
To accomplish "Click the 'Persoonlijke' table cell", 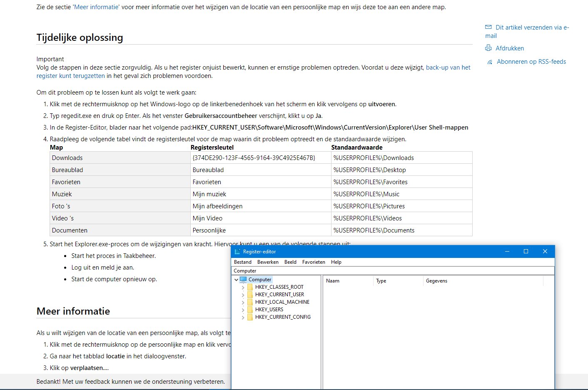I will 261,230.
